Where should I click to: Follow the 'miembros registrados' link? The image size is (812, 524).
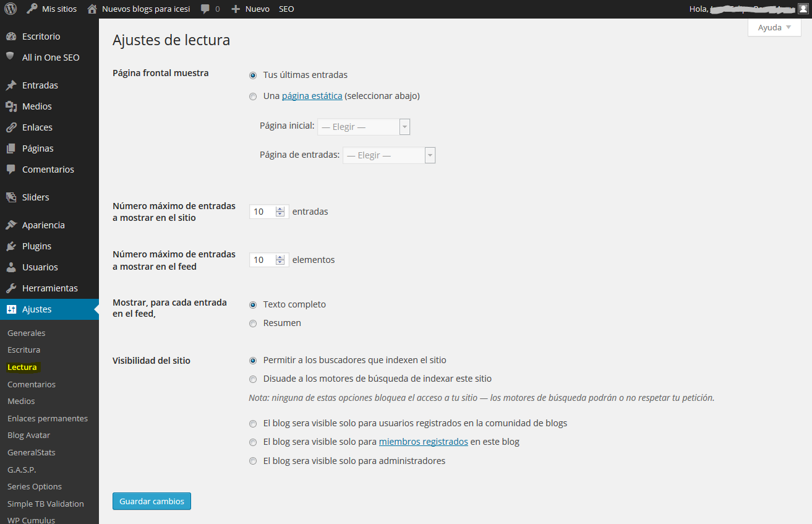(423, 442)
